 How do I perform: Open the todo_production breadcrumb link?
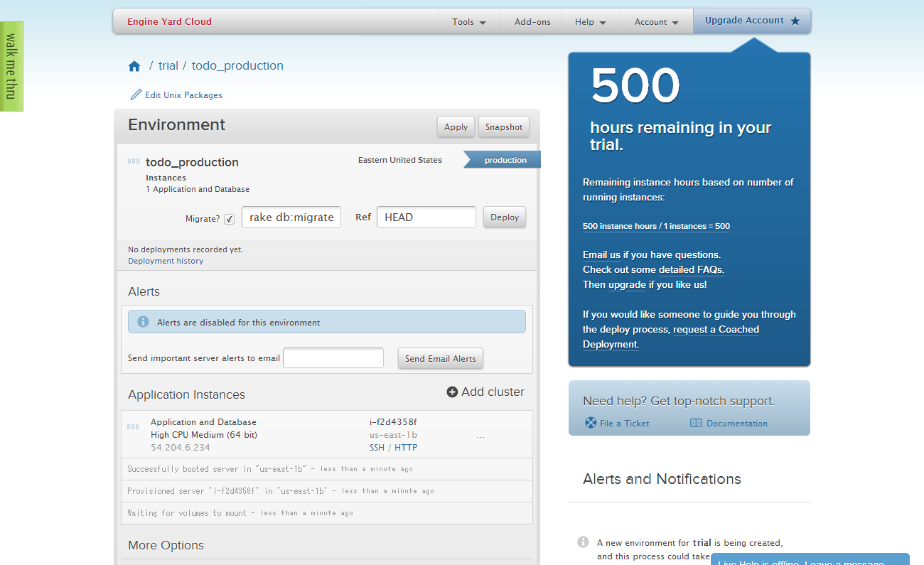237,65
